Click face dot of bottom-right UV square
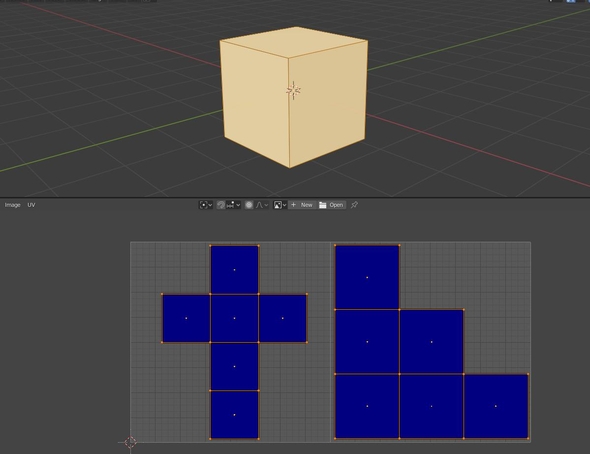 click(496, 406)
